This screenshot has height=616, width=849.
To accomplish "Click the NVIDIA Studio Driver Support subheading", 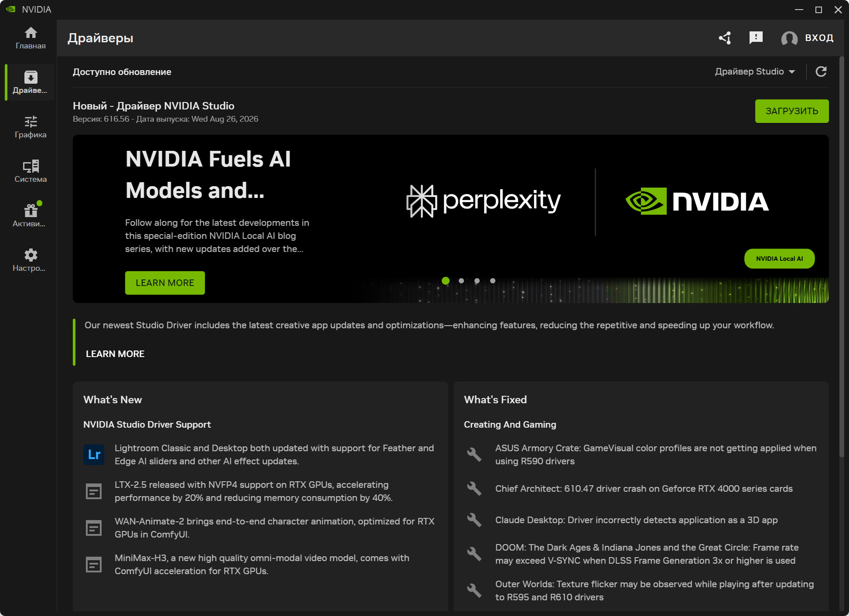I will click(147, 425).
